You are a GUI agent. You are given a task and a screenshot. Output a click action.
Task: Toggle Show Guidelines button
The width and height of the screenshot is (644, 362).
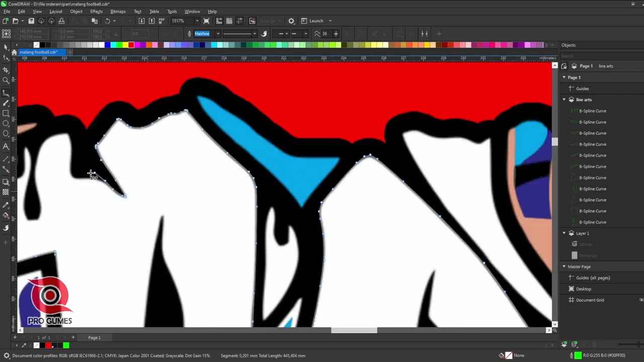tap(239, 21)
